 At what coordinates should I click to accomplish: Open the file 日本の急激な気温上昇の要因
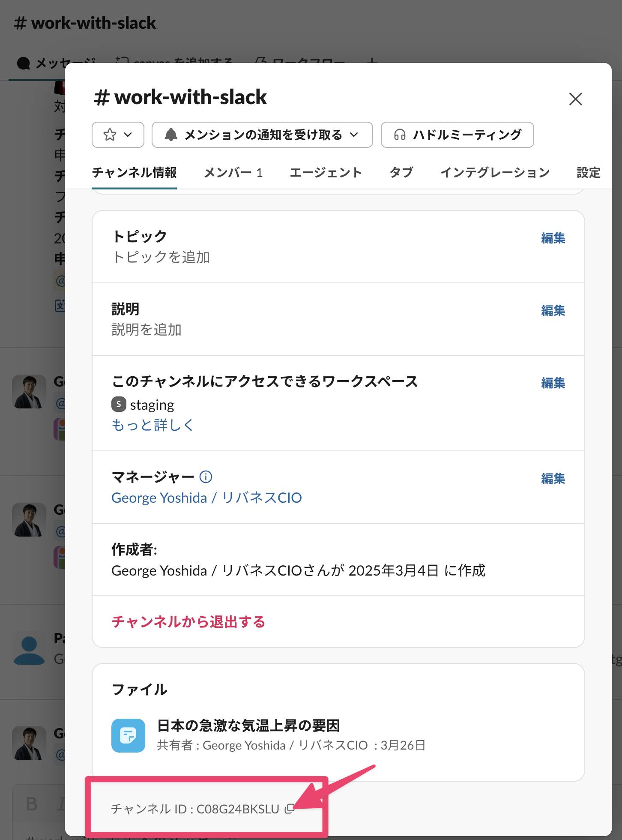[248, 726]
